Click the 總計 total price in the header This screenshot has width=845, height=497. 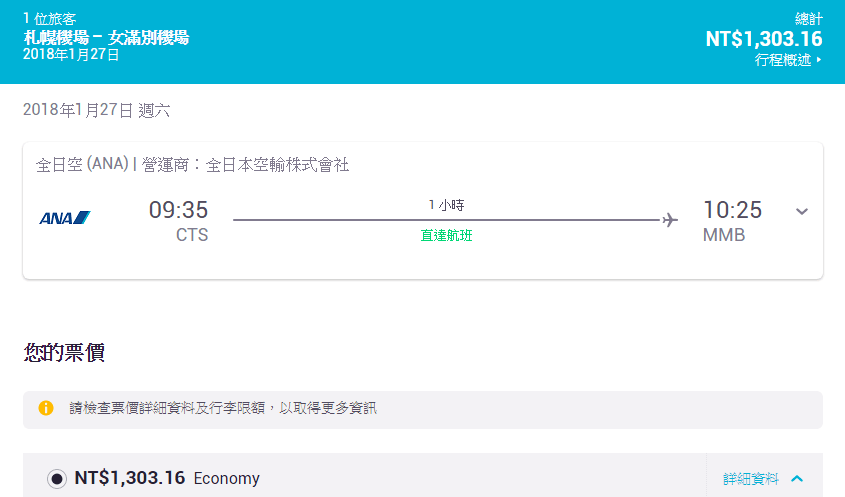coord(764,39)
